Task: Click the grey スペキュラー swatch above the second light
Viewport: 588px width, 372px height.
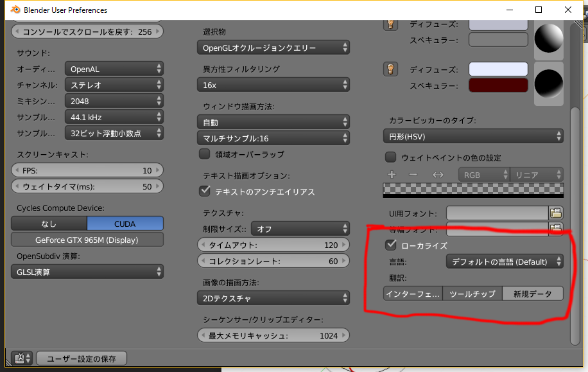Action: (x=498, y=40)
